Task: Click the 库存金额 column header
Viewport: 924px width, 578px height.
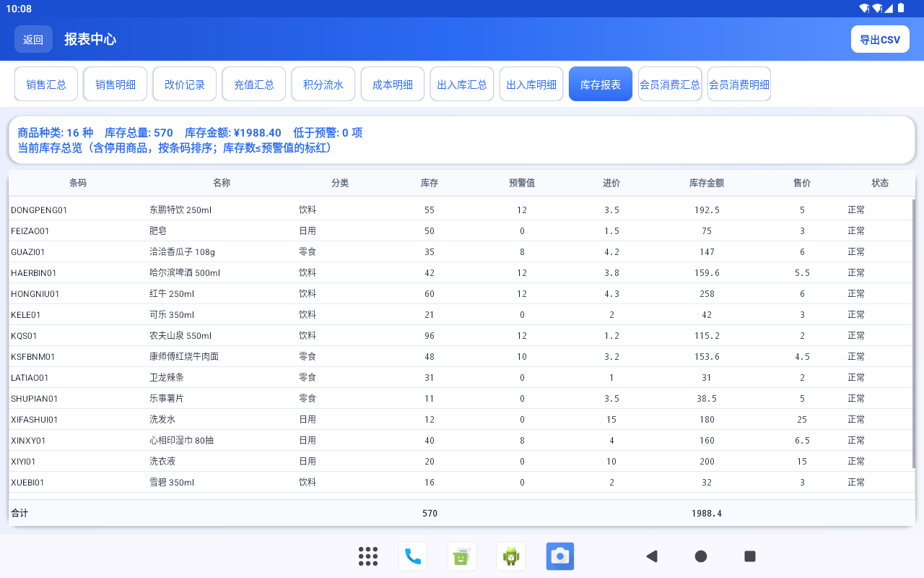Action: click(x=707, y=183)
